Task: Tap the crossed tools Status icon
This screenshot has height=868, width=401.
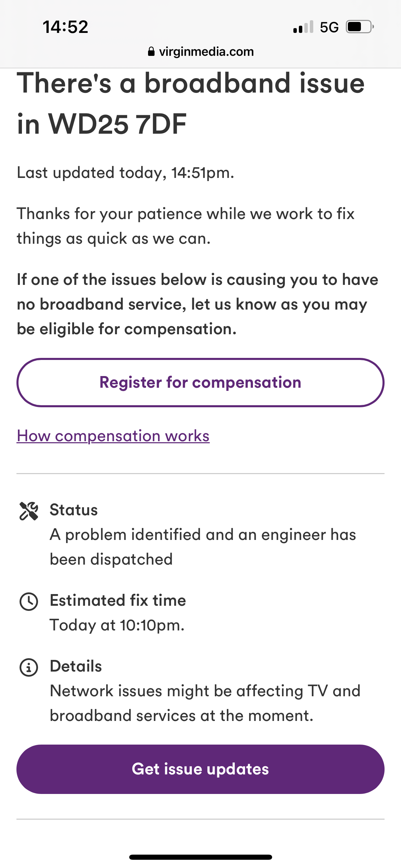Action: [x=29, y=511]
